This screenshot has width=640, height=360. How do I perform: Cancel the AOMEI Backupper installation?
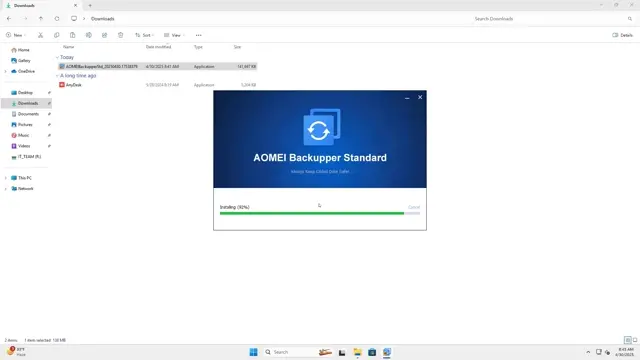pyautogui.click(x=413, y=207)
